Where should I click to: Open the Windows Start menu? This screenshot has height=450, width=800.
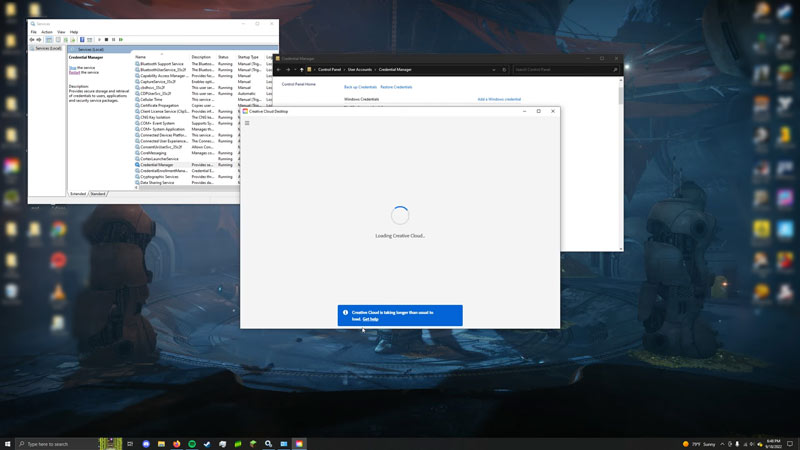(x=7, y=444)
